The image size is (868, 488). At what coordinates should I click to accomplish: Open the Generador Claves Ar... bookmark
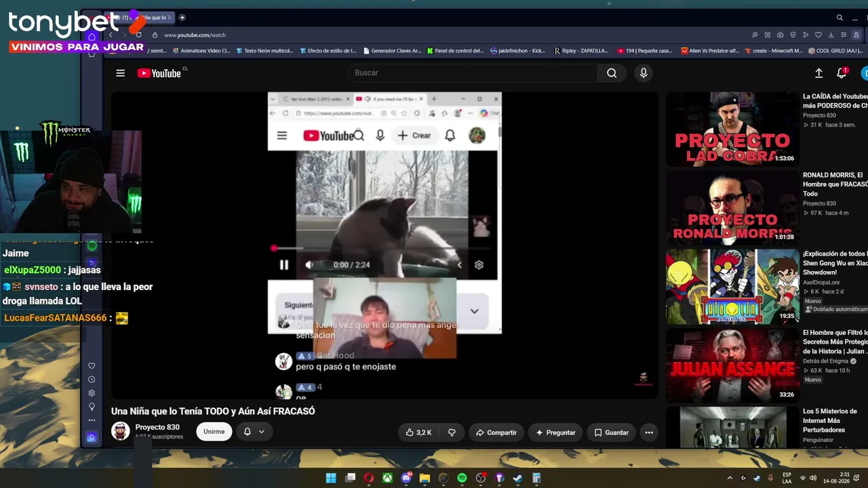coord(392,51)
